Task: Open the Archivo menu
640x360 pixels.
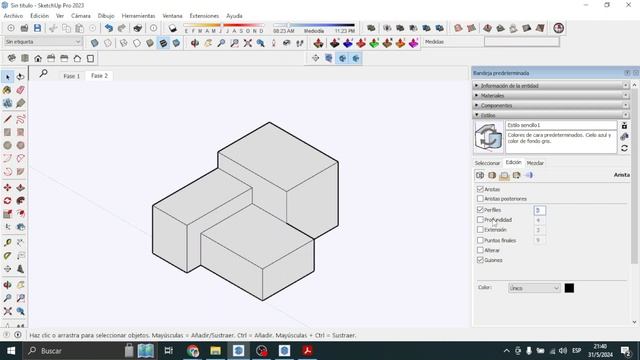Action: [13, 16]
